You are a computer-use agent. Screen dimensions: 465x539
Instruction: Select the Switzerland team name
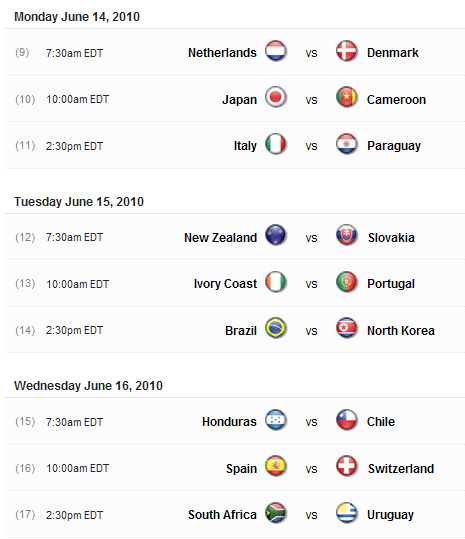click(x=401, y=469)
